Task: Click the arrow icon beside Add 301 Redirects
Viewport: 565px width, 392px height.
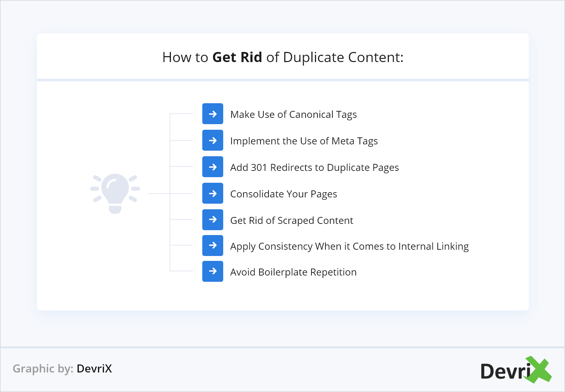Action: (x=213, y=167)
